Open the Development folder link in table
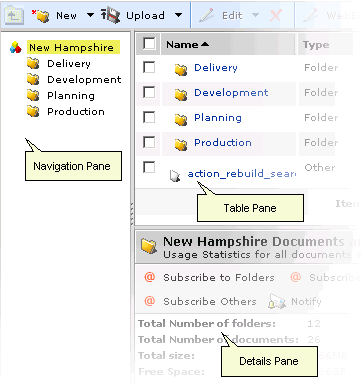The width and height of the screenshot is (363, 388). coord(231,92)
